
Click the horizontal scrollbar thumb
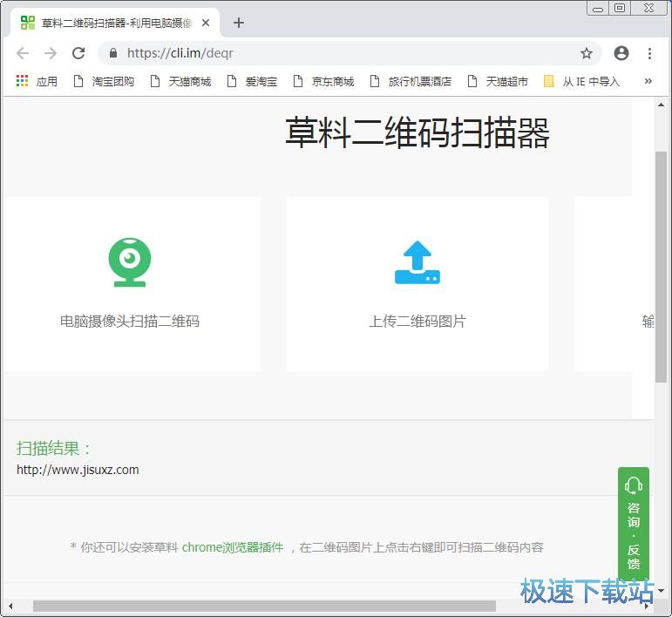pos(264,607)
